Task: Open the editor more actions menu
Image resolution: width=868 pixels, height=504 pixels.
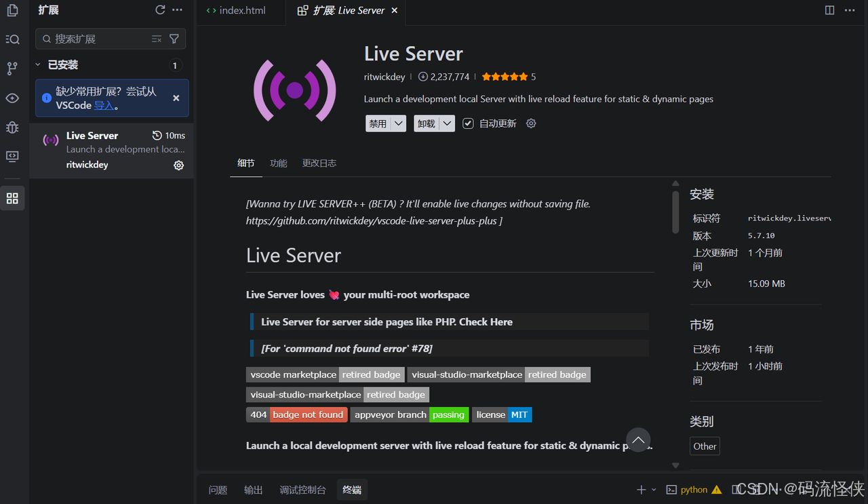Action: pyautogui.click(x=850, y=10)
